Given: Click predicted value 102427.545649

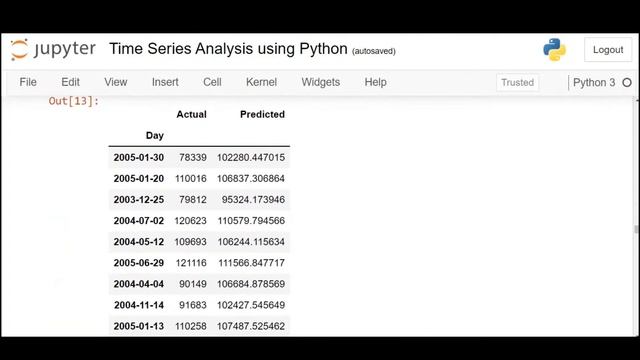Looking at the screenshot, I should (x=251, y=305).
